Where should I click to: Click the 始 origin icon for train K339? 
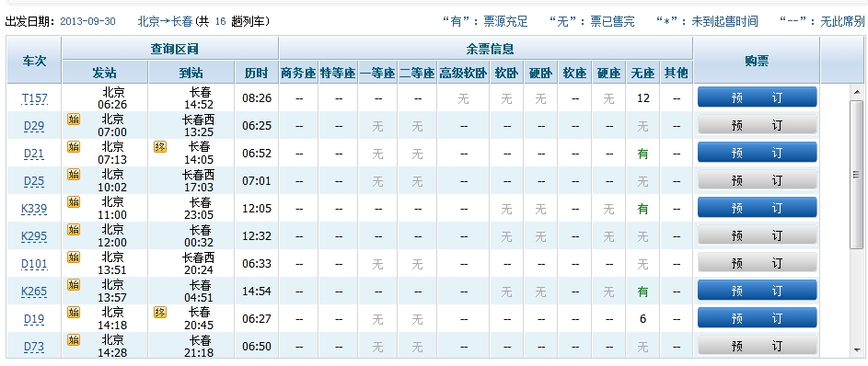(73, 201)
